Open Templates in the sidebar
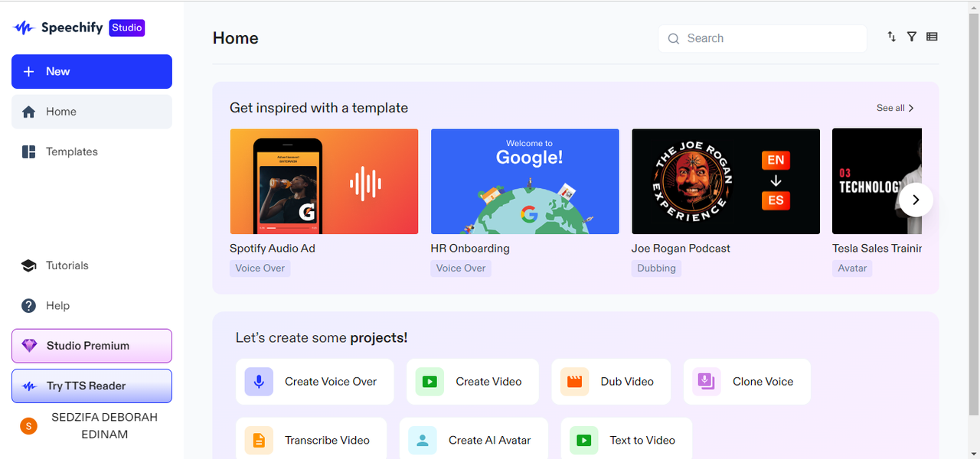 pyautogui.click(x=92, y=151)
